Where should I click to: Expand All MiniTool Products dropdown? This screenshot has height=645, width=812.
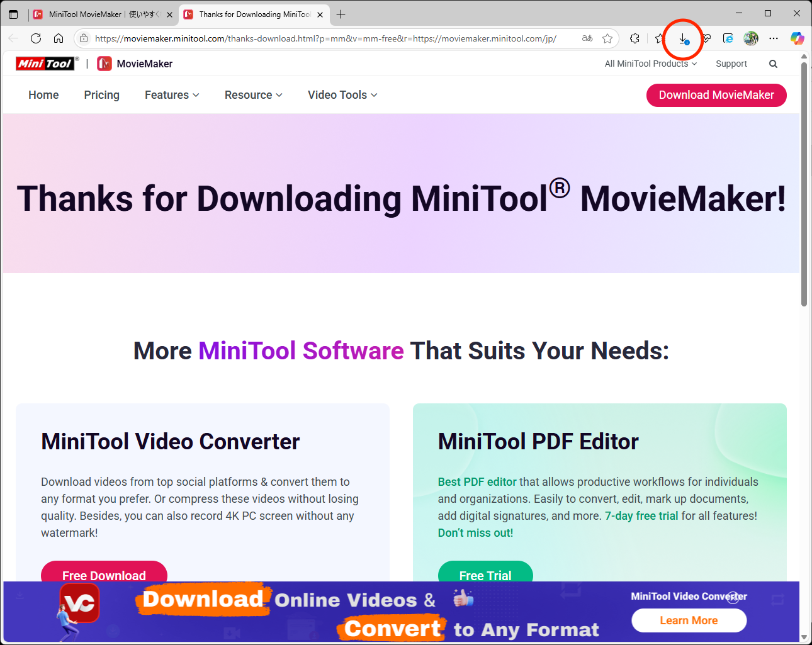tap(651, 64)
